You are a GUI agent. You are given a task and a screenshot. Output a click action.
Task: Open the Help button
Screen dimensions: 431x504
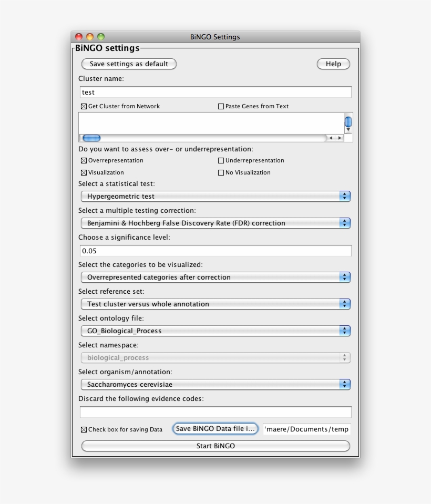coord(333,64)
